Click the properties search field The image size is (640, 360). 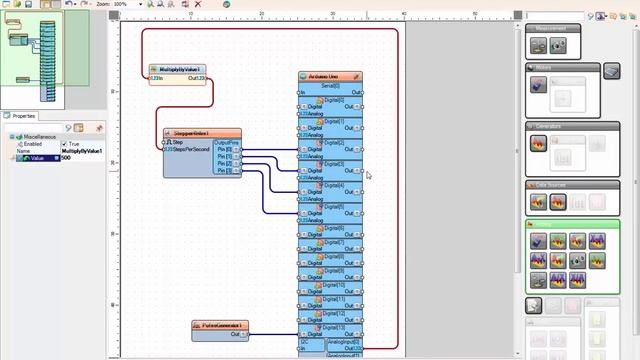click(33, 128)
